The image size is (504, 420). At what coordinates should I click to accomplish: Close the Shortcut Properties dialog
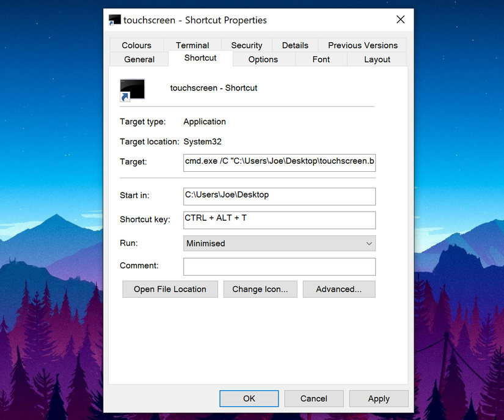pos(401,20)
